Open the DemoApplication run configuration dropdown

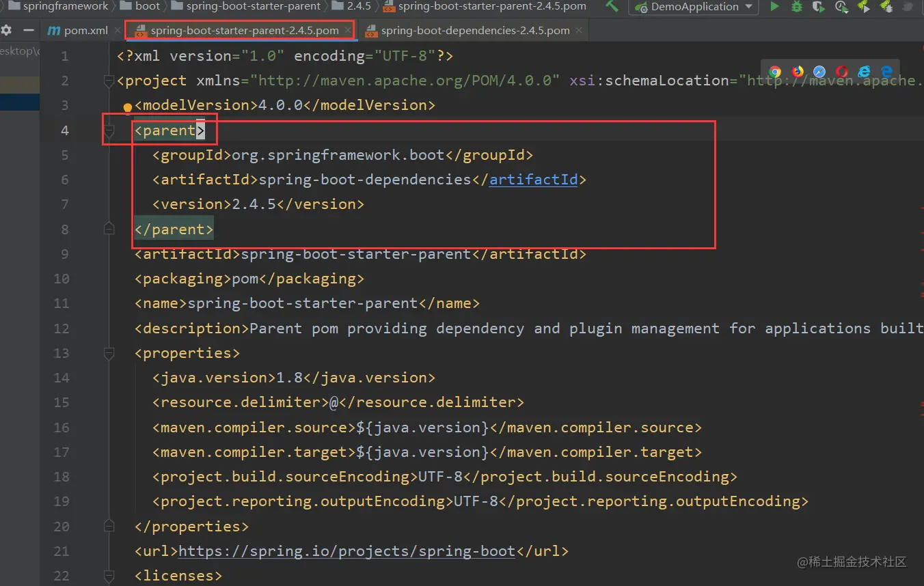point(692,8)
